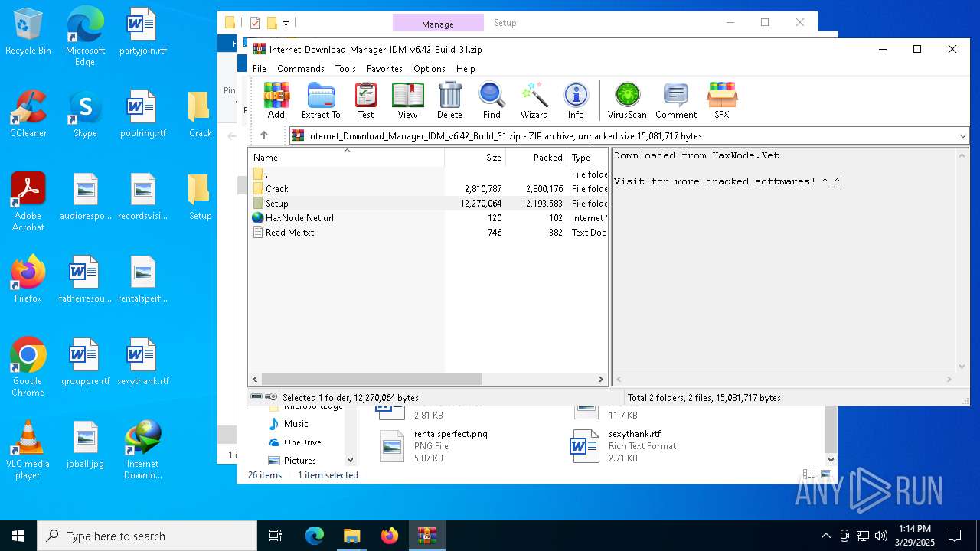Open Recycle Bin desktop icon
The height and width of the screenshot is (551, 980).
(28, 32)
